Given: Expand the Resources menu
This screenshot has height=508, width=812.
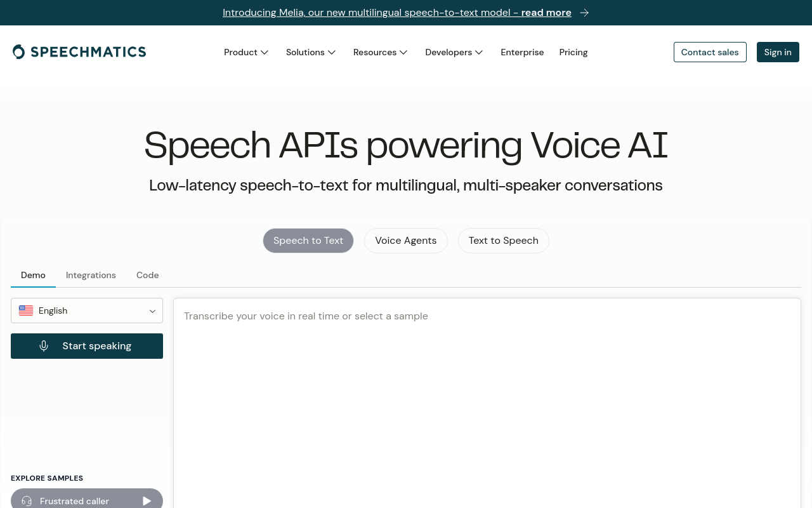Looking at the screenshot, I should (381, 52).
